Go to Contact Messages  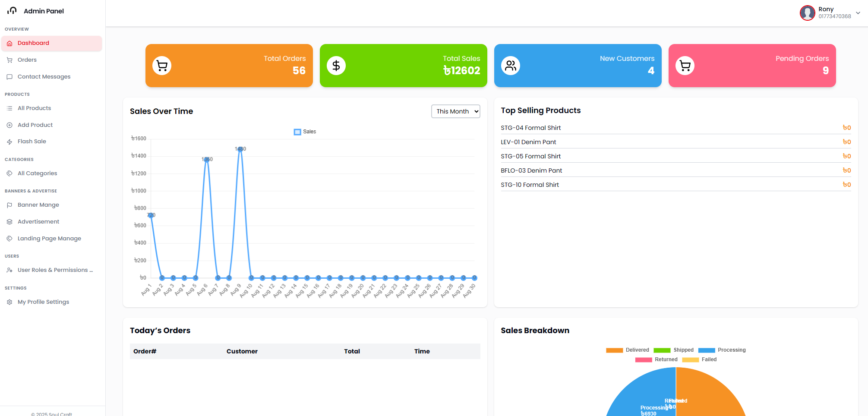point(52,77)
